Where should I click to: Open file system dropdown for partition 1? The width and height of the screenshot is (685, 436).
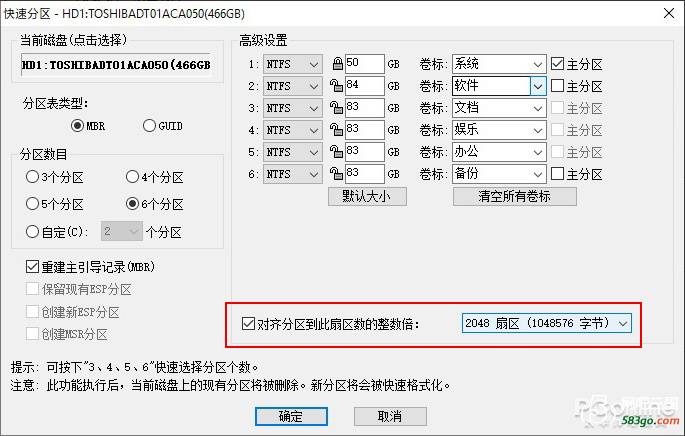click(293, 64)
